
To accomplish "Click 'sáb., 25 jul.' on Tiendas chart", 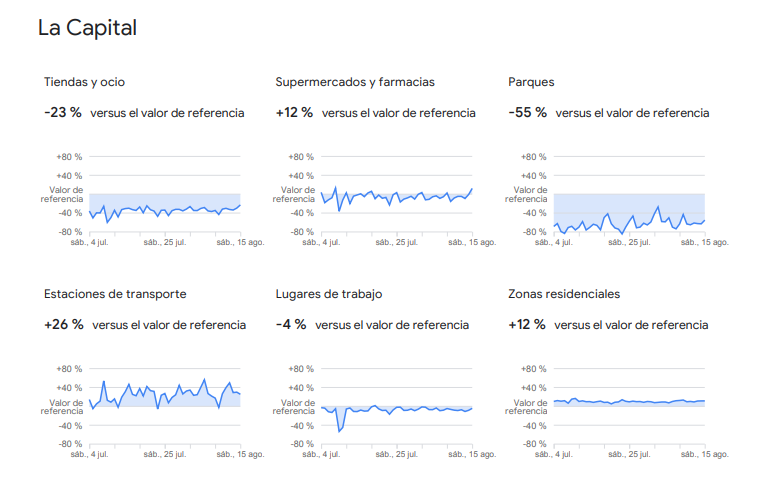I will (164, 242).
